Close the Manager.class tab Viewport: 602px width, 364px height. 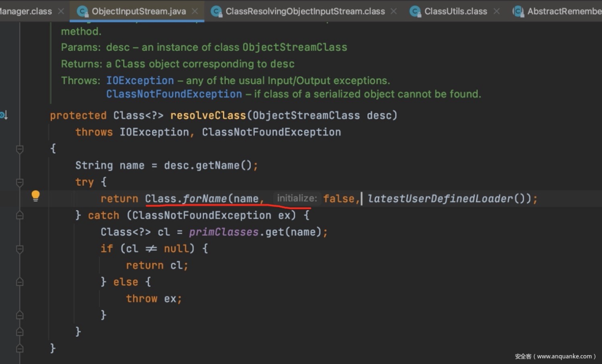61,12
